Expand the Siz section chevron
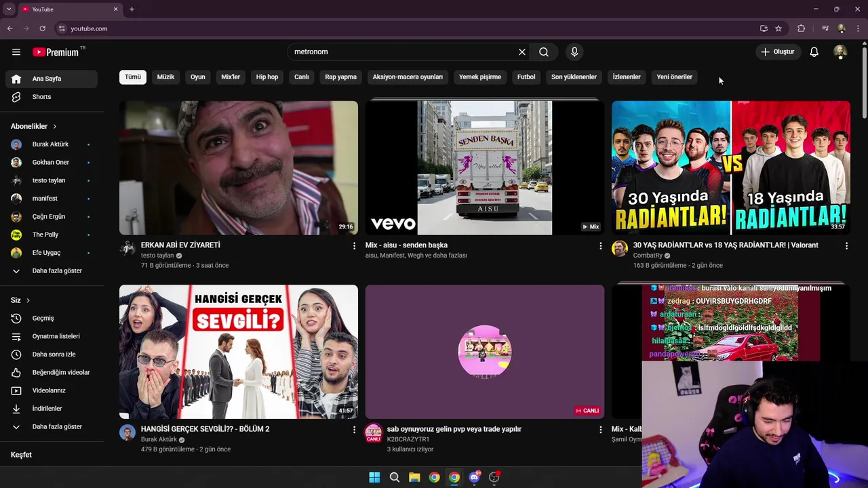 pyautogui.click(x=20, y=300)
